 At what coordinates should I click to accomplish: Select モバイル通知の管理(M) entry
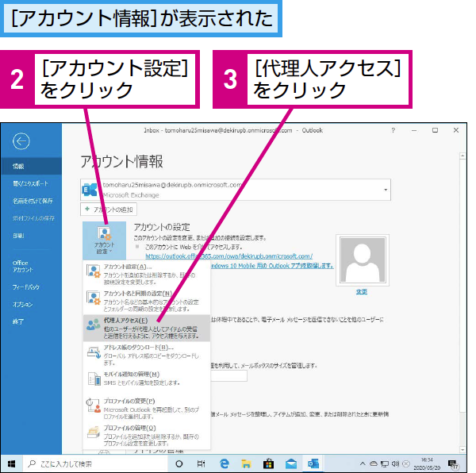pyautogui.click(x=147, y=379)
